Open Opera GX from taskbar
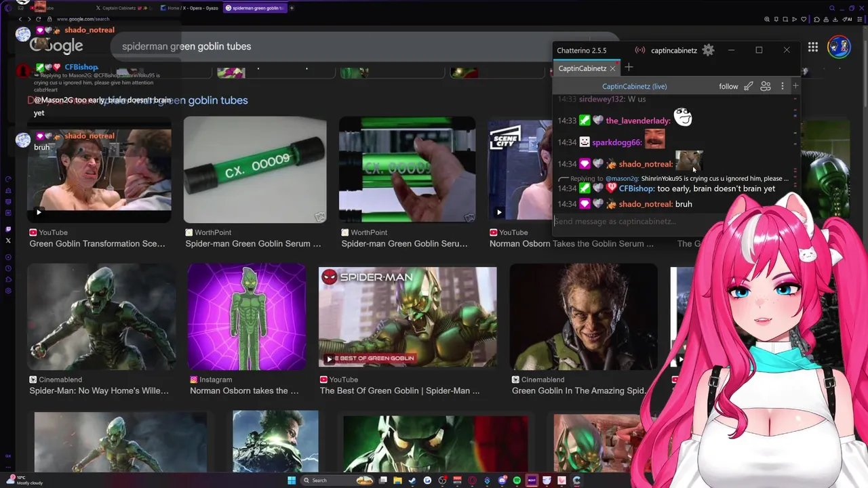The image size is (868, 488). (472, 480)
